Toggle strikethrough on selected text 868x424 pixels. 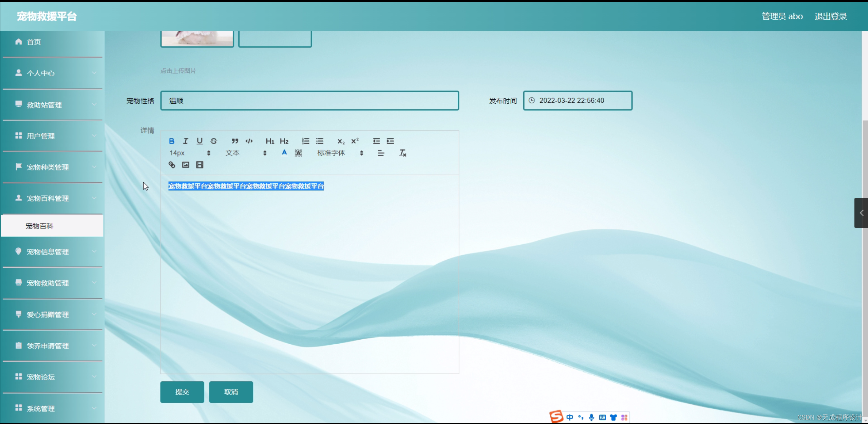point(213,141)
